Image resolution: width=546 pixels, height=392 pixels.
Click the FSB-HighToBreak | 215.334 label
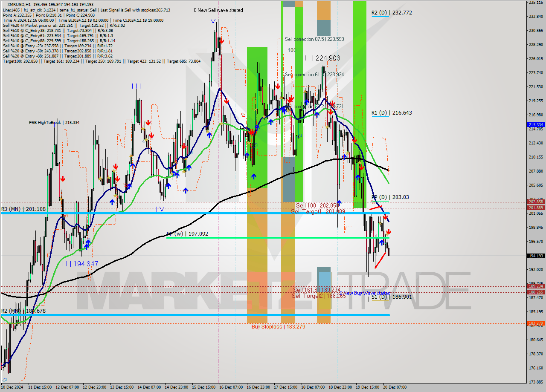tap(54, 123)
